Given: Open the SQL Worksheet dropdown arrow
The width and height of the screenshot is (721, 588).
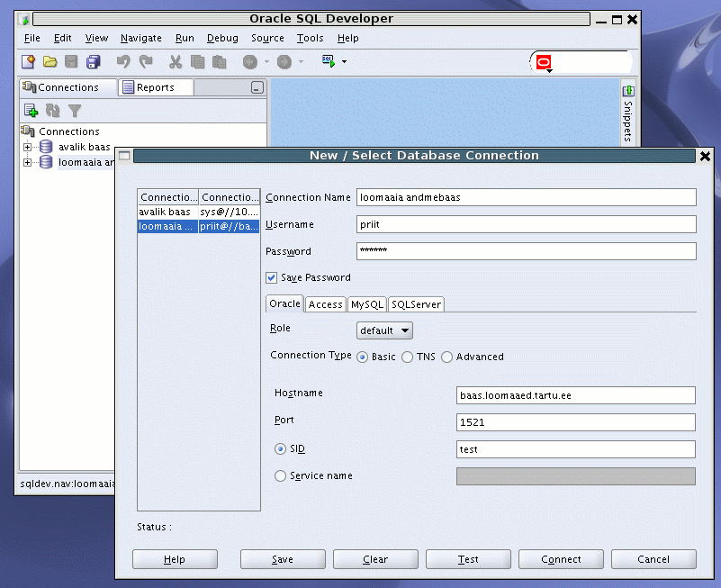Looking at the screenshot, I should click(344, 61).
